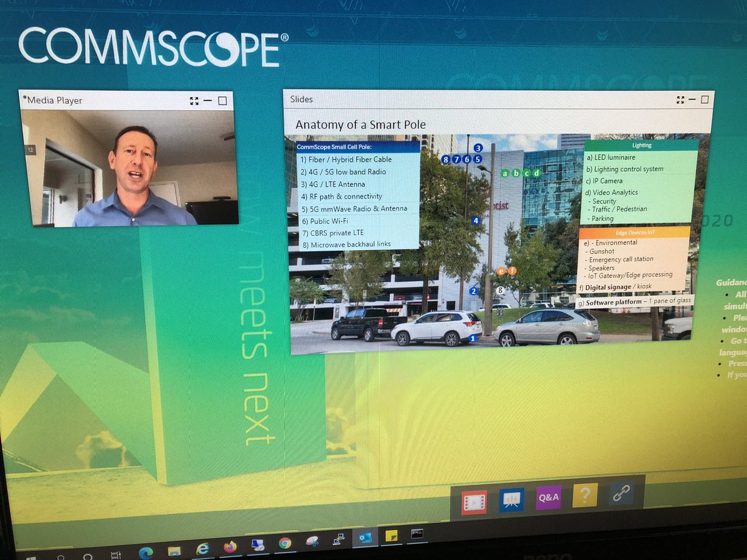Open the Media Player widget from the dock
Screen dimensions: 747x560
click(474, 502)
